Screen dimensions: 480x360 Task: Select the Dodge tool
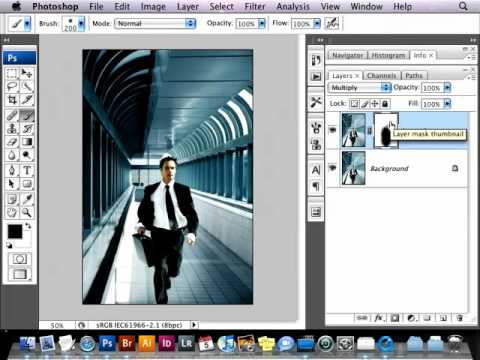(x=27, y=155)
